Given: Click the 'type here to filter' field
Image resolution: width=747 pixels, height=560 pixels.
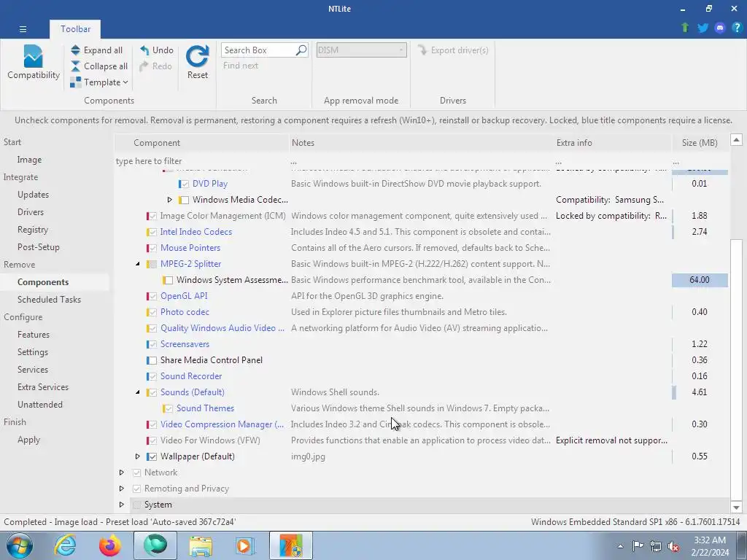Looking at the screenshot, I should click(x=202, y=161).
